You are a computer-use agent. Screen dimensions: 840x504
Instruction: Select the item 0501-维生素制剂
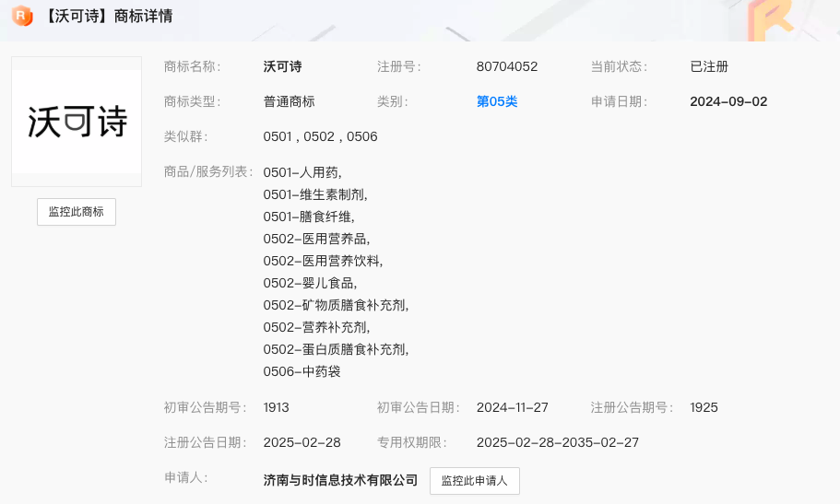coord(315,194)
